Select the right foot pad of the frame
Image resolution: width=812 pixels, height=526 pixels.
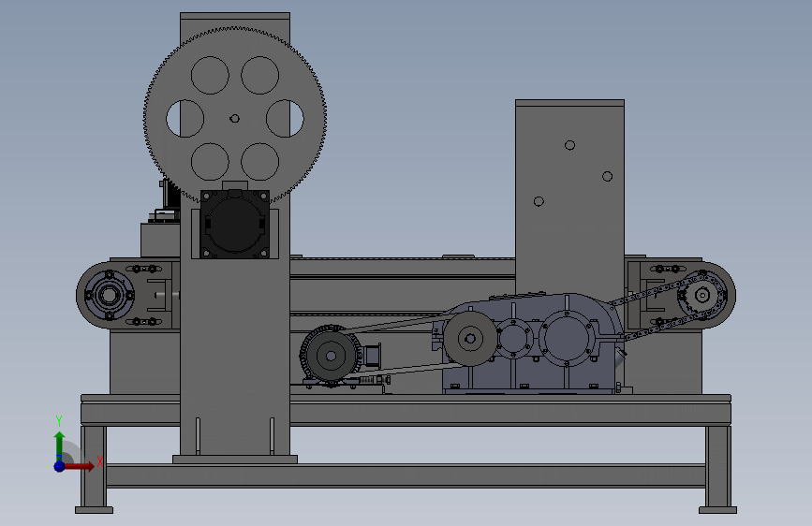[717, 510]
